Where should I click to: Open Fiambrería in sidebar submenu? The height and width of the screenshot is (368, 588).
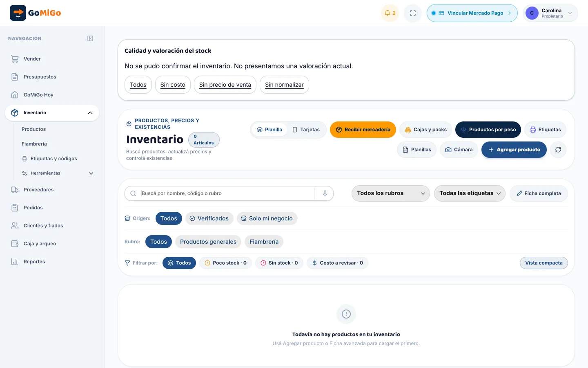[x=58, y=144]
